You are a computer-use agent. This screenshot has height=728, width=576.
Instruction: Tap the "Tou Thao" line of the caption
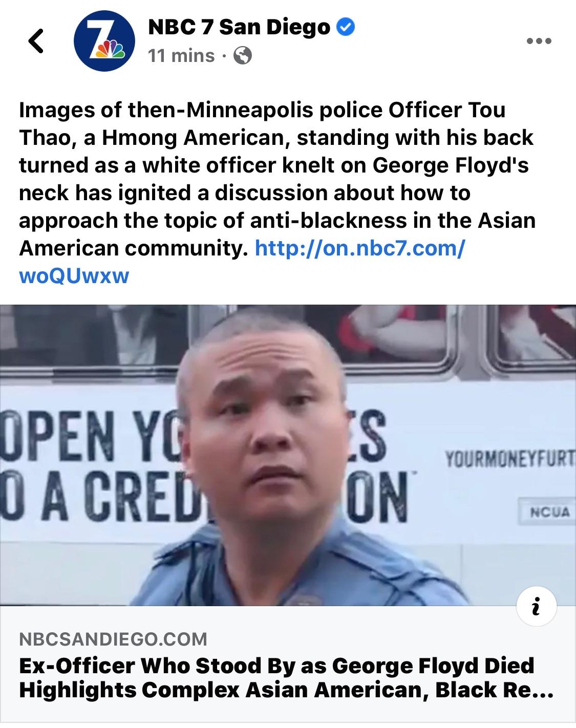[262, 110]
